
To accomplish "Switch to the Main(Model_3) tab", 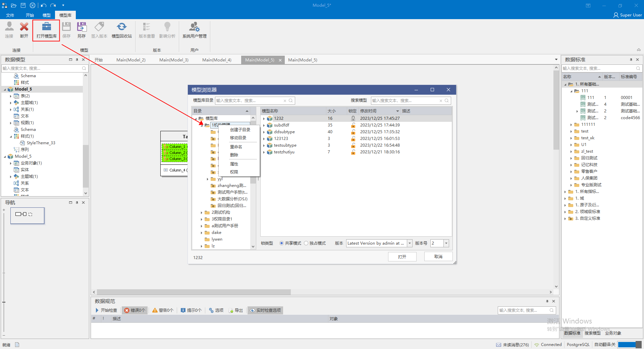I will [174, 60].
